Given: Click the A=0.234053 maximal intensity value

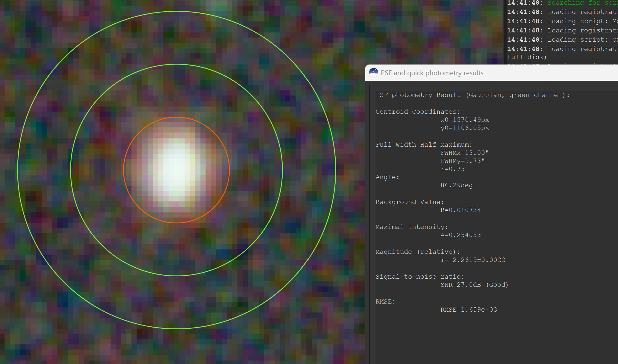Looking at the screenshot, I should coord(460,235).
